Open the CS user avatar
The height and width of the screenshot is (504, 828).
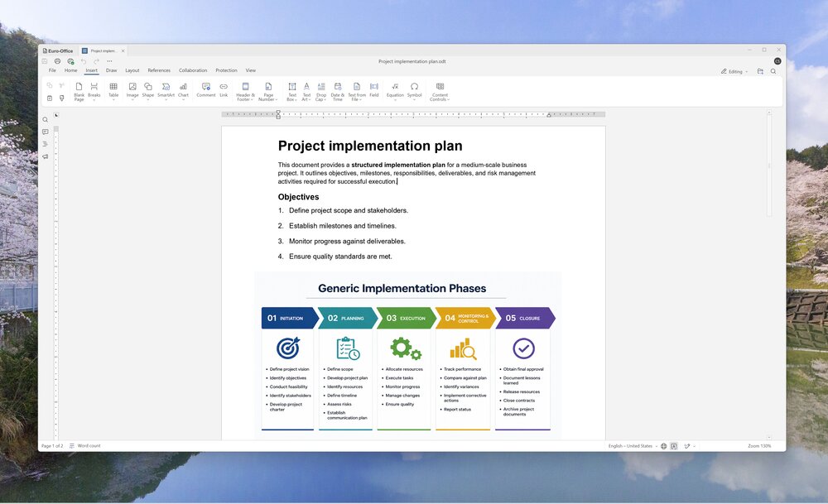(x=777, y=61)
